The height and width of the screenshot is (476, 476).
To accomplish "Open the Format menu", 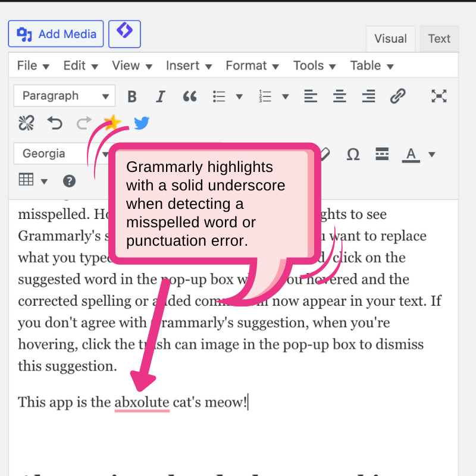I will 252,65.
